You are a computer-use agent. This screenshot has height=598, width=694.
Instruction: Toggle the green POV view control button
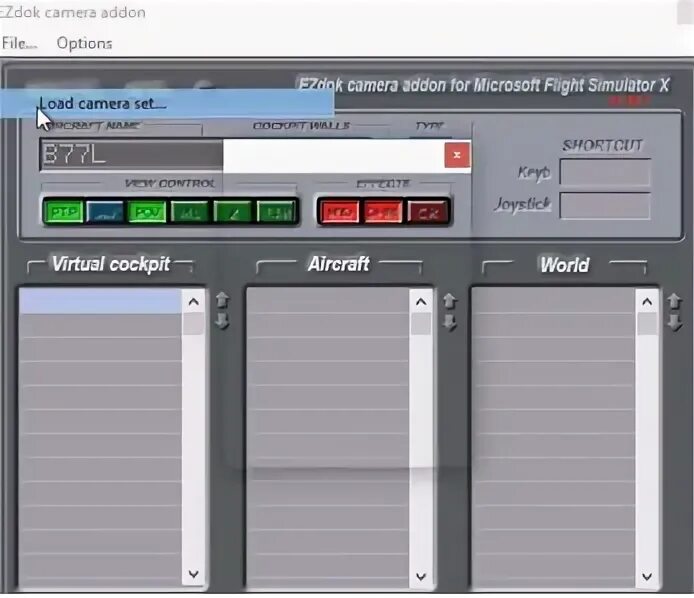147,212
